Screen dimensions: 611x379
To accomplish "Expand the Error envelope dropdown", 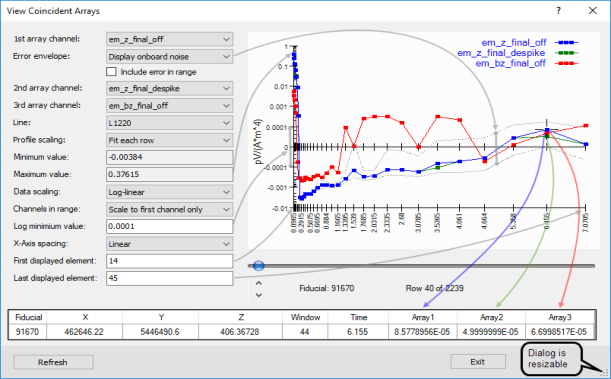I will 170,56.
